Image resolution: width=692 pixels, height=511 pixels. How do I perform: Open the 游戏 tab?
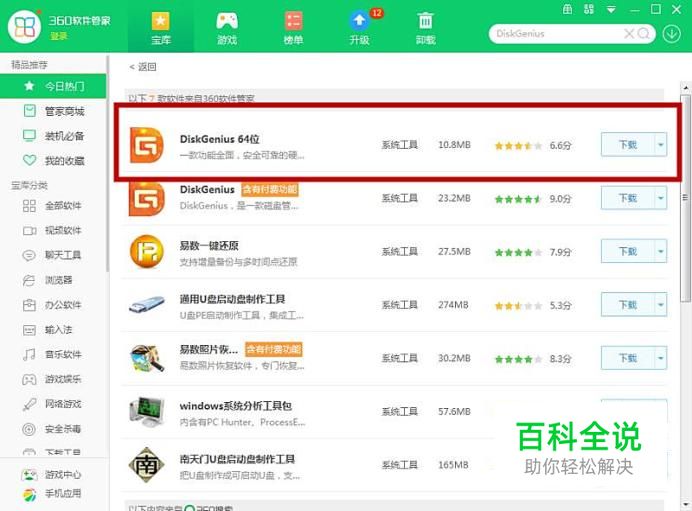(x=227, y=28)
